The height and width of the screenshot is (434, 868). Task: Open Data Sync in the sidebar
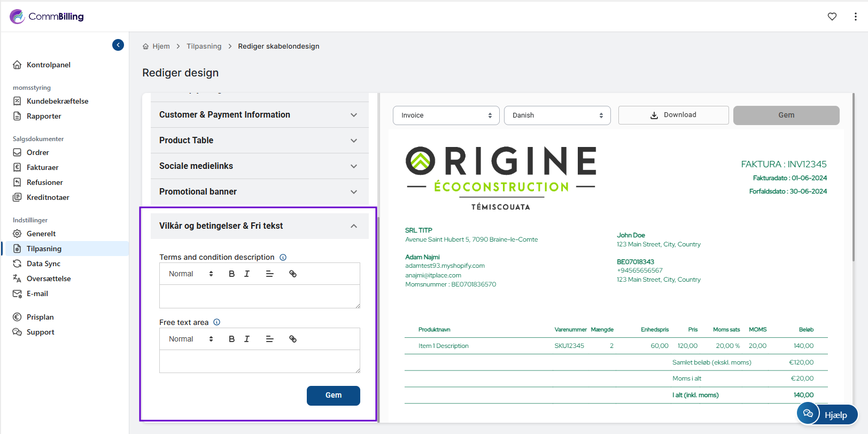coord(43,263)
